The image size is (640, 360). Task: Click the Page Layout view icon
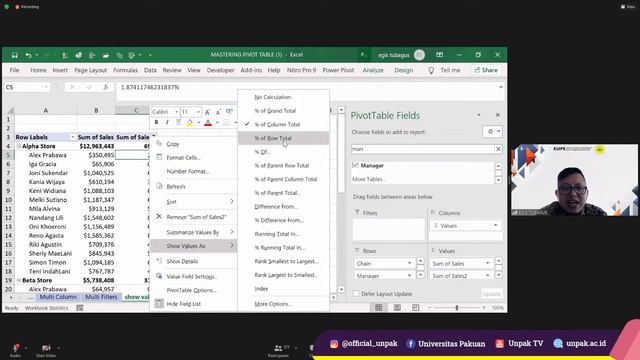point(397,307)
